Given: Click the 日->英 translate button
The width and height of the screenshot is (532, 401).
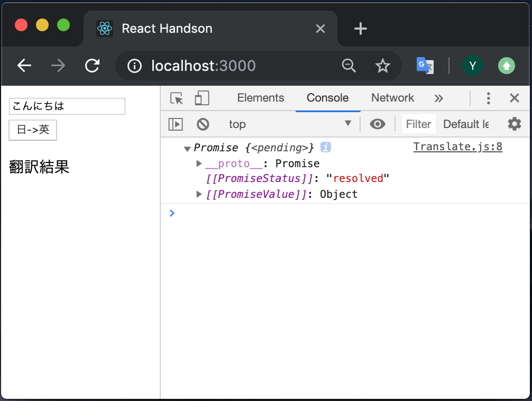Looking at the screenshot, I should pos(33,130).
